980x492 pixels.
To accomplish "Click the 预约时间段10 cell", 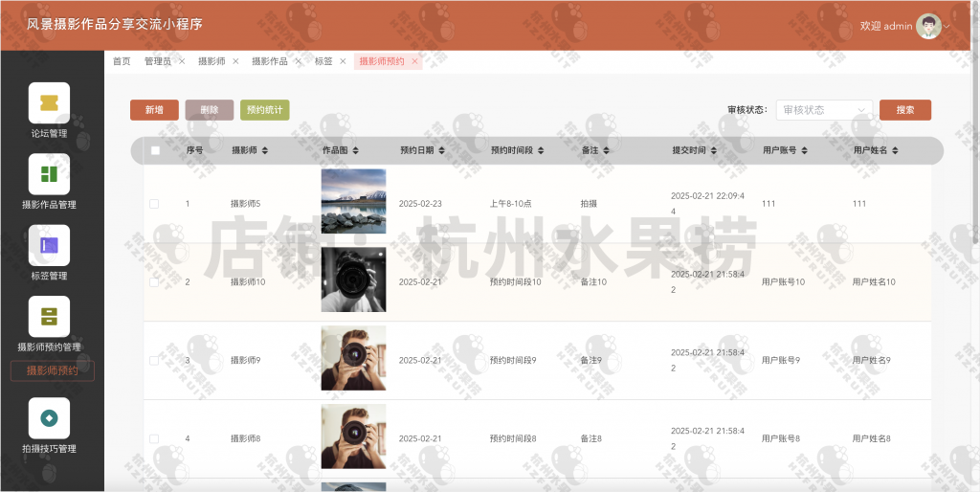I will pos(515,282).
